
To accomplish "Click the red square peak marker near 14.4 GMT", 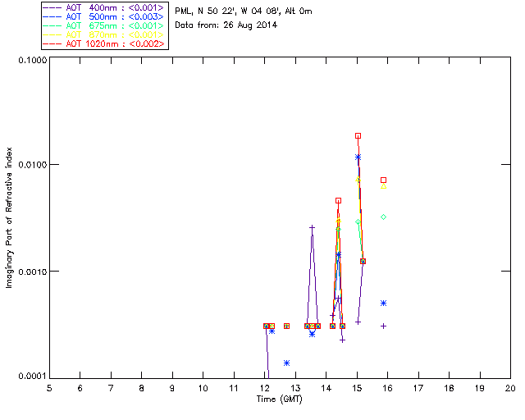I will tap(339, 201).
